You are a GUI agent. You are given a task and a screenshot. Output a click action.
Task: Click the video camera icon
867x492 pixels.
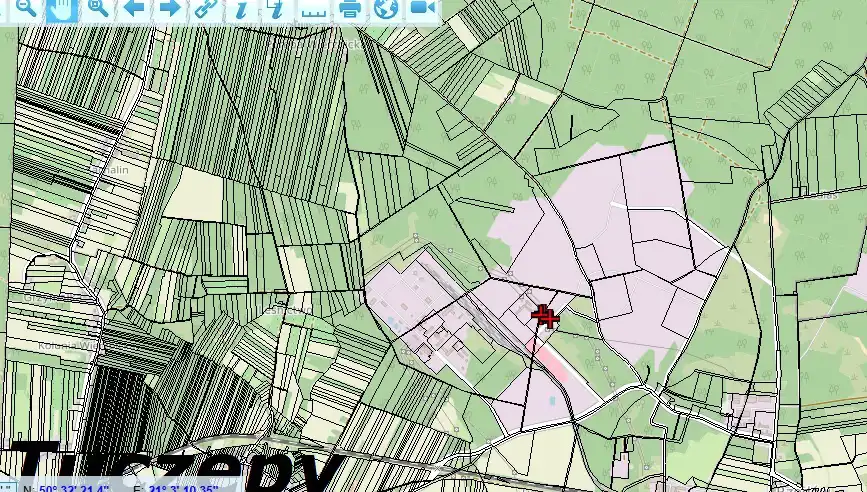[x=422, y=8]
